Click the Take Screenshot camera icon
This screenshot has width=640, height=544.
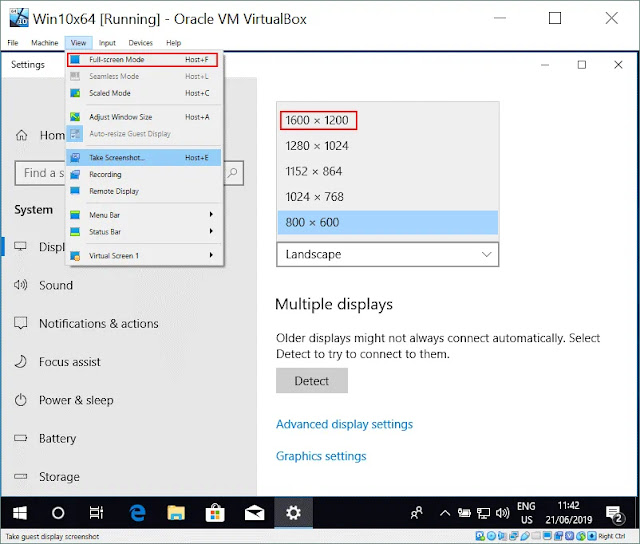(x=75, y=158)
